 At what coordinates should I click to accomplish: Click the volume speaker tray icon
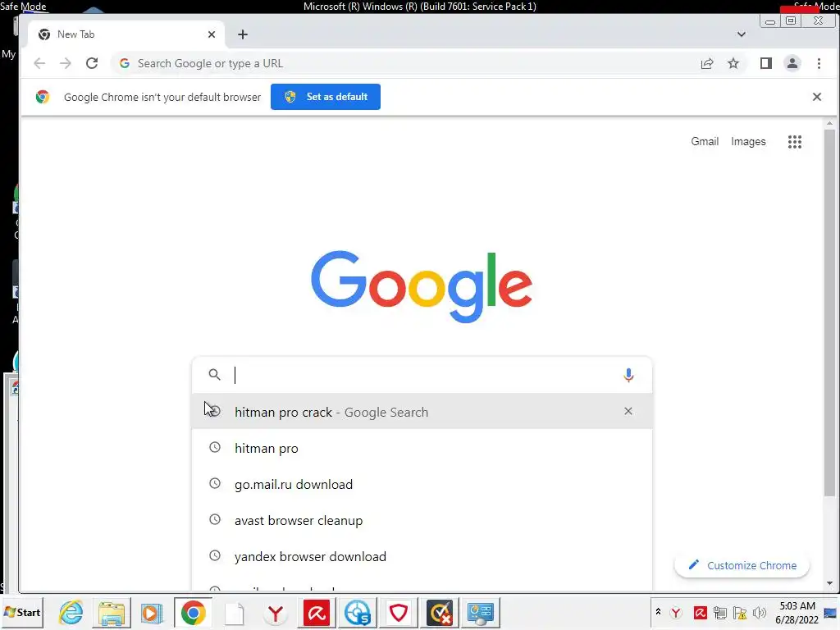coord(759,612)
